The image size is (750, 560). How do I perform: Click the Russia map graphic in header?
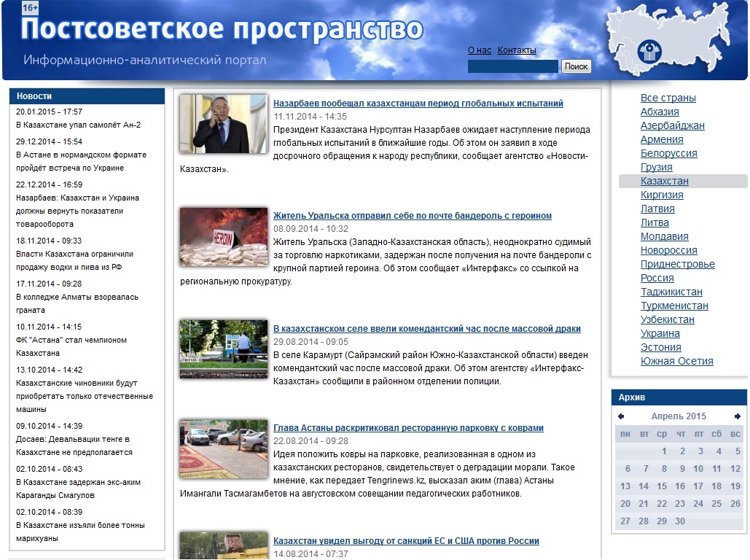point(670,39)
